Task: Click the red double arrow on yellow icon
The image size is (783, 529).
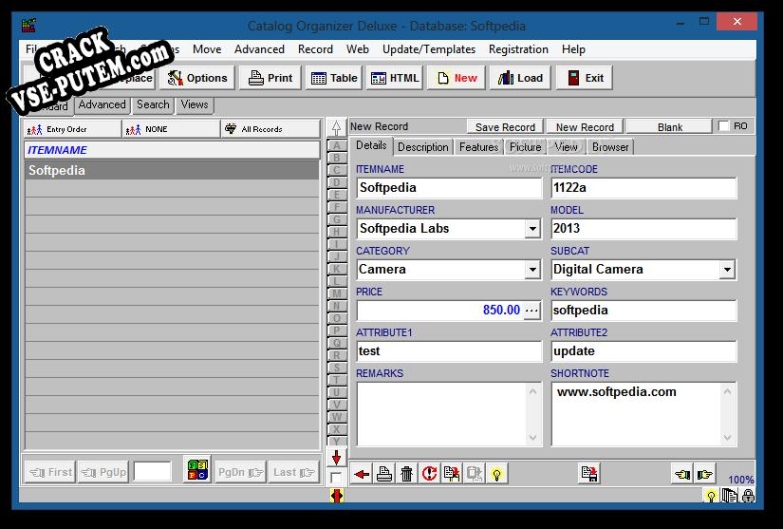Action: [337, 496]
